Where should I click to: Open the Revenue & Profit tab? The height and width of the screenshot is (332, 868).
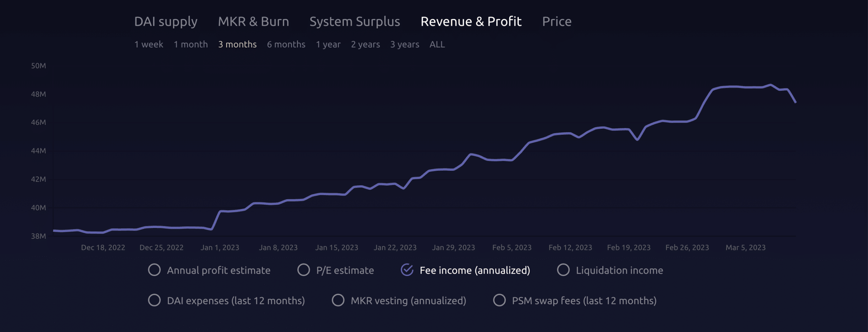[x=471, y=22]
